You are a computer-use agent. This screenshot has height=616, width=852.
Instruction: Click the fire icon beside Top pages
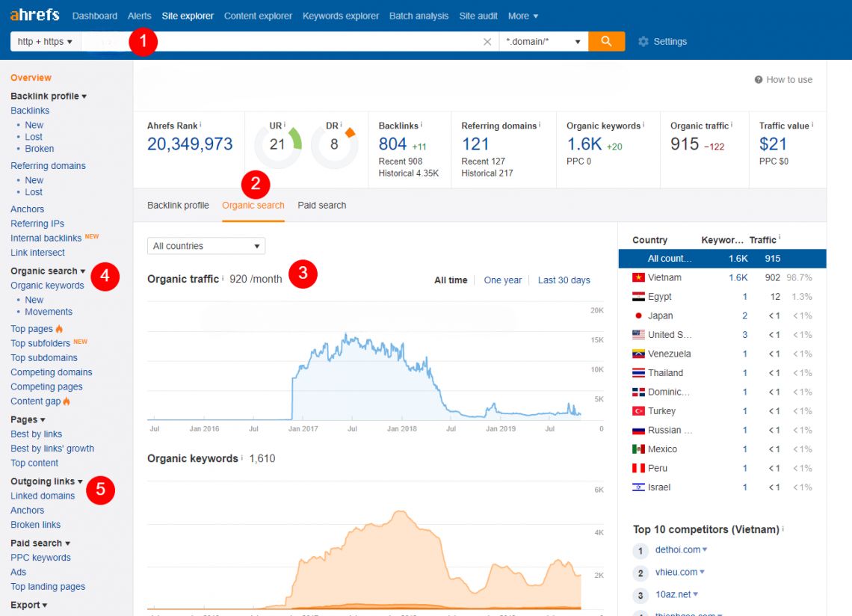[59, 328]
